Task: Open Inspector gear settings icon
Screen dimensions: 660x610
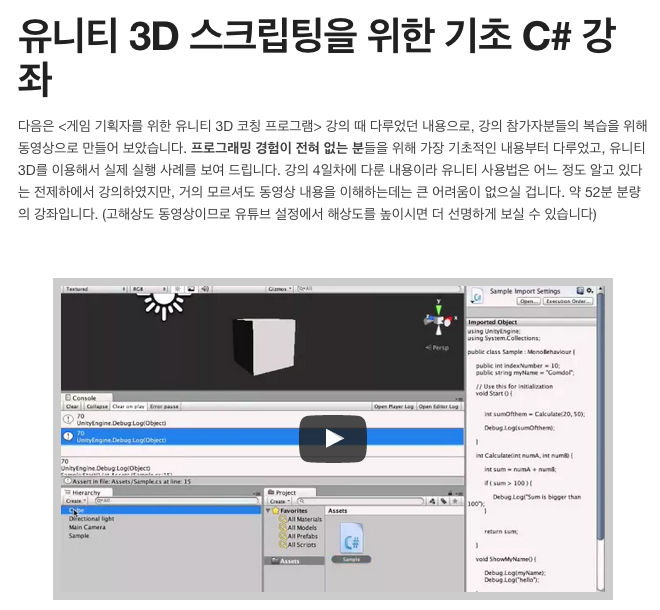Action: (590, 290)
